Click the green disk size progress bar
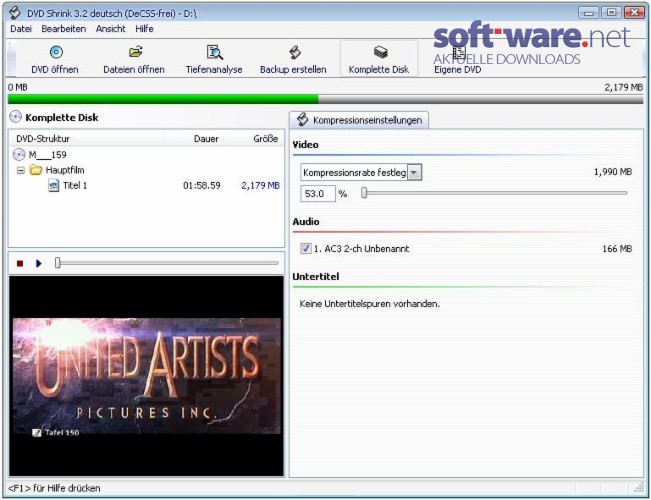This screenshot has width=651, height=500. tap(326, 99)
